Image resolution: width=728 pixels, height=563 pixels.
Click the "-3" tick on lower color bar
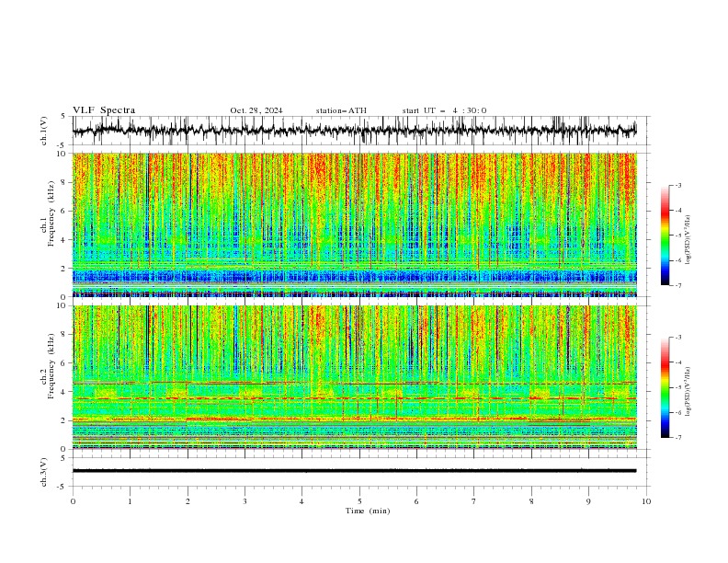(677, 338)
